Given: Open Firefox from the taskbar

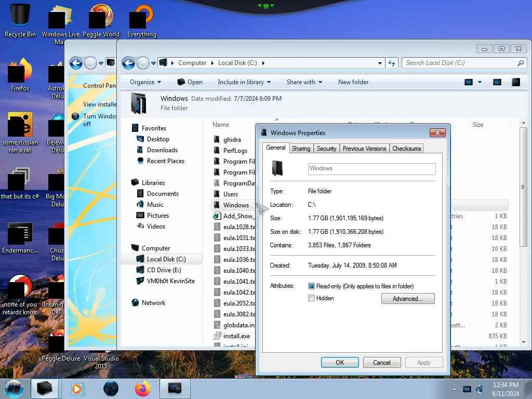Looking at the screenshot, I should pos(142,389).
